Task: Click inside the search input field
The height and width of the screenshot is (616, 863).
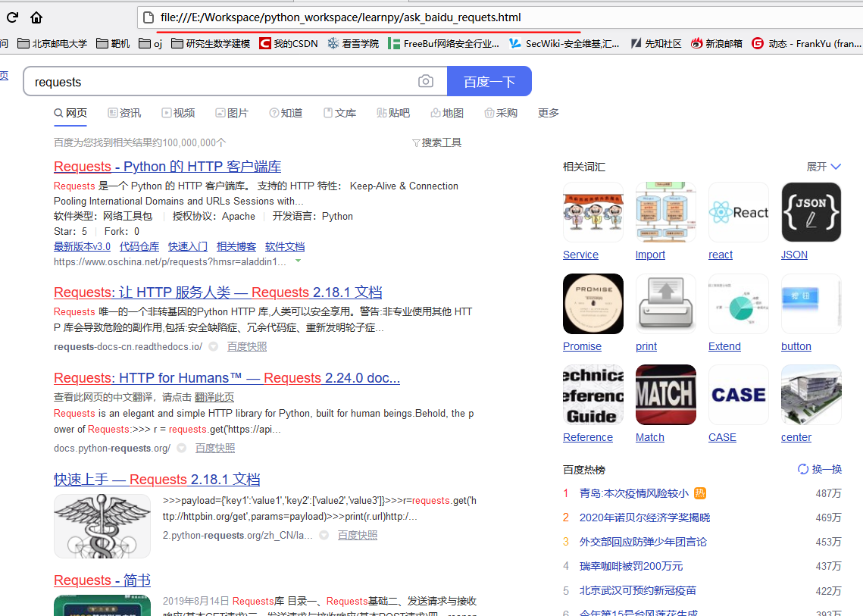Action: (x=212, y=81)
